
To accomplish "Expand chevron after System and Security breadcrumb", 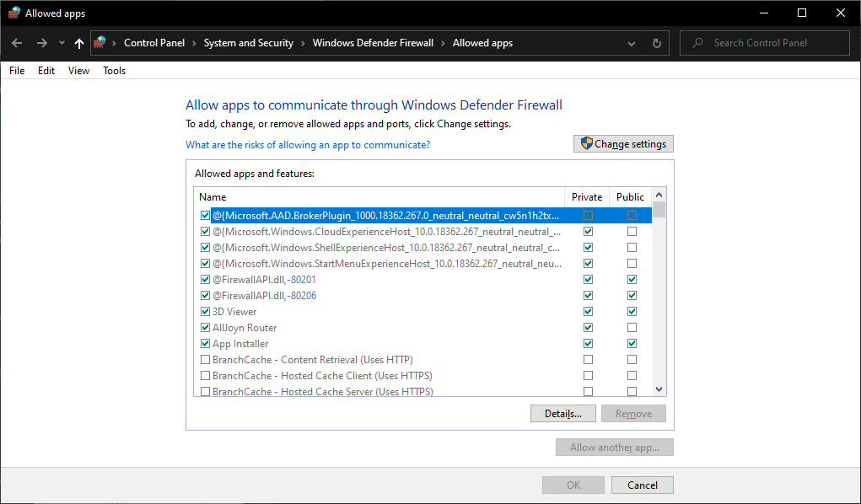I will tap(303, 43).
